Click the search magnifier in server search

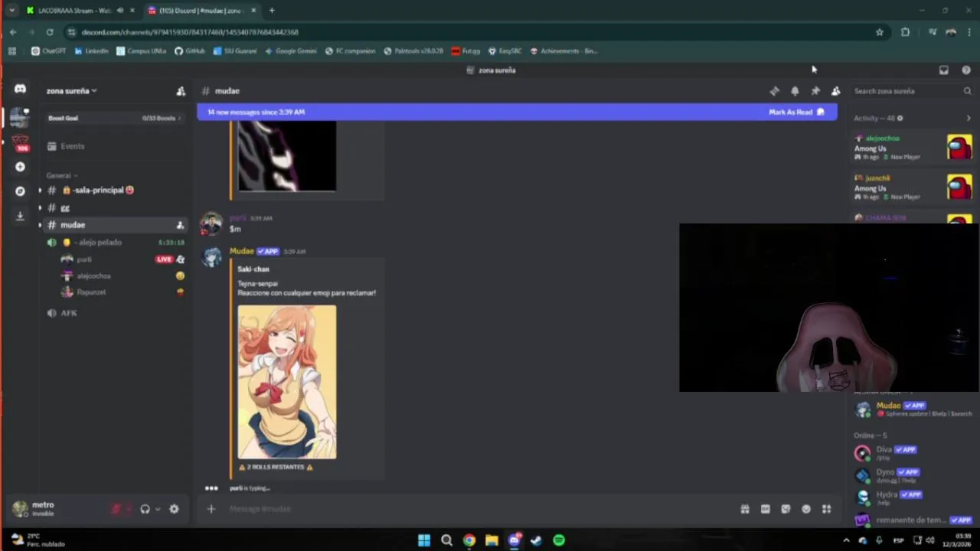click(x=967, y=91)
